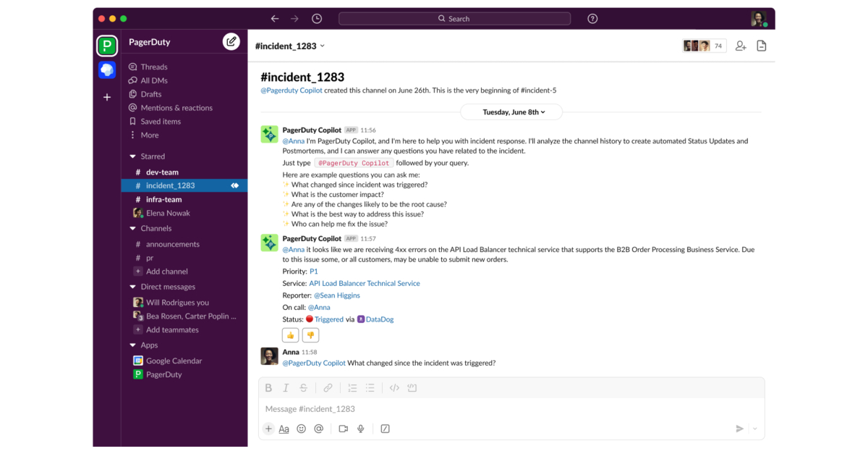Open the #incident_1283 channel name menu
Viewport: 868px width, 454px height.
(x=289, y=45)
